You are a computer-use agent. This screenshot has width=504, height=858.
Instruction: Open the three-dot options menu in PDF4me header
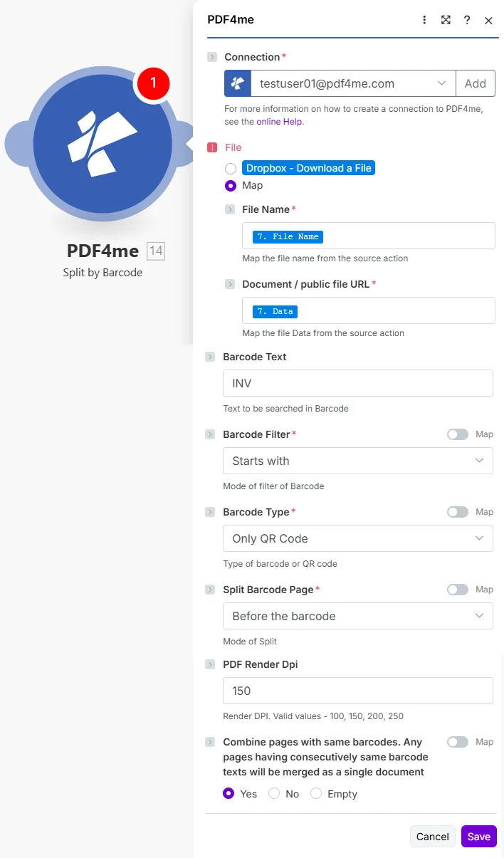coord(424,20)
